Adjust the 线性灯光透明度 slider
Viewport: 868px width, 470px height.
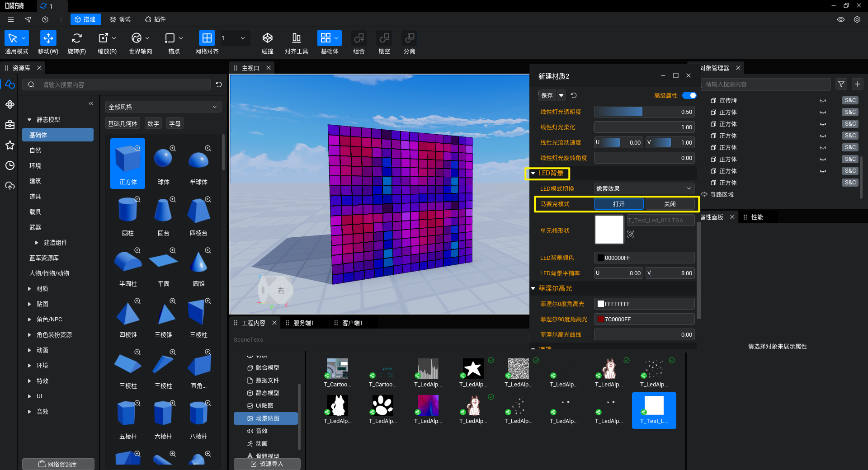pyautogui.click(x=644, y=112)
